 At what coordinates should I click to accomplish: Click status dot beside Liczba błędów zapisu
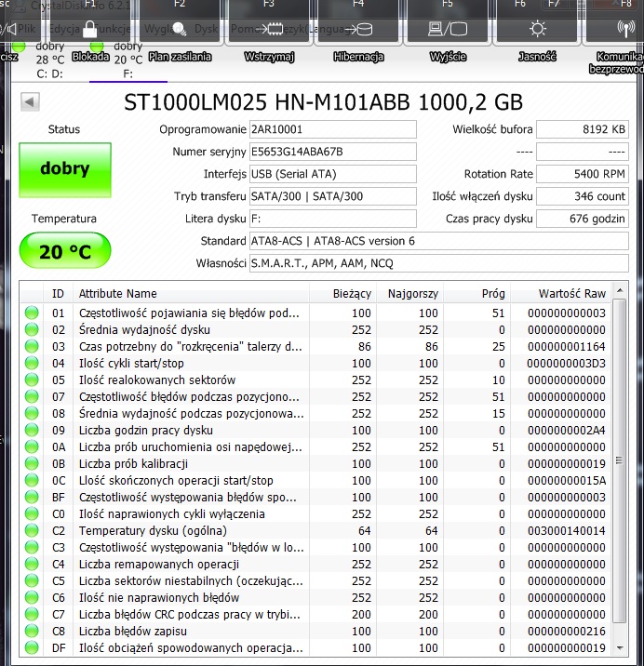(32, 631)
